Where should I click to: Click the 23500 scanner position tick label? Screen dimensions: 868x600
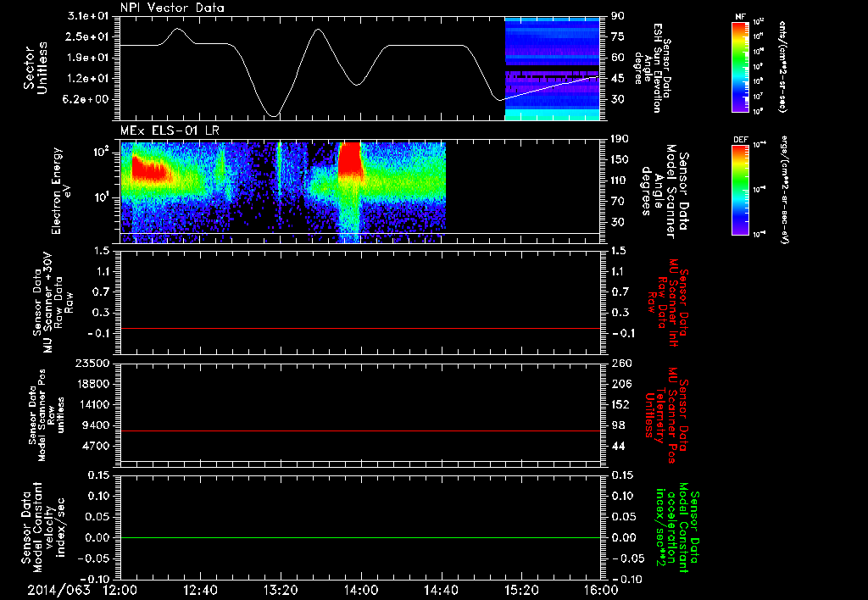[x=93, y=363]
